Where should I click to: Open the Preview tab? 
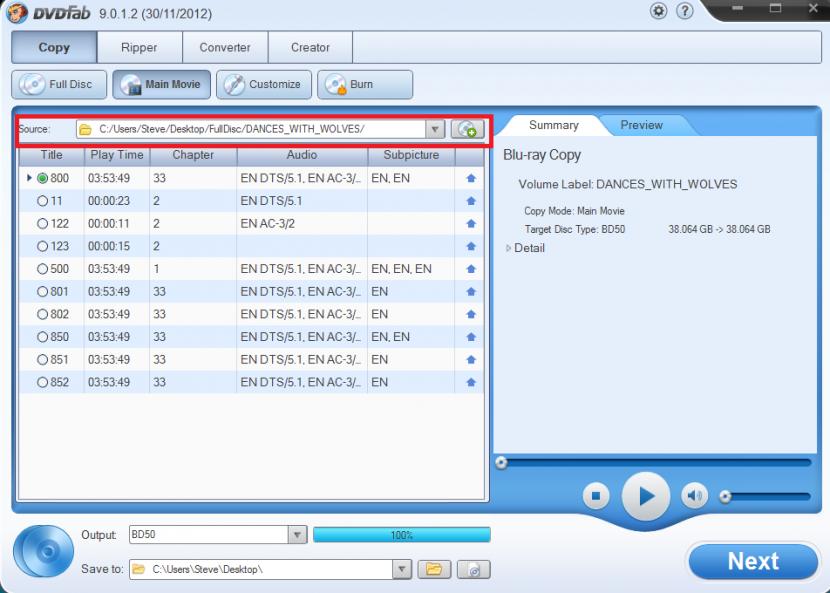tap(641, 125)
